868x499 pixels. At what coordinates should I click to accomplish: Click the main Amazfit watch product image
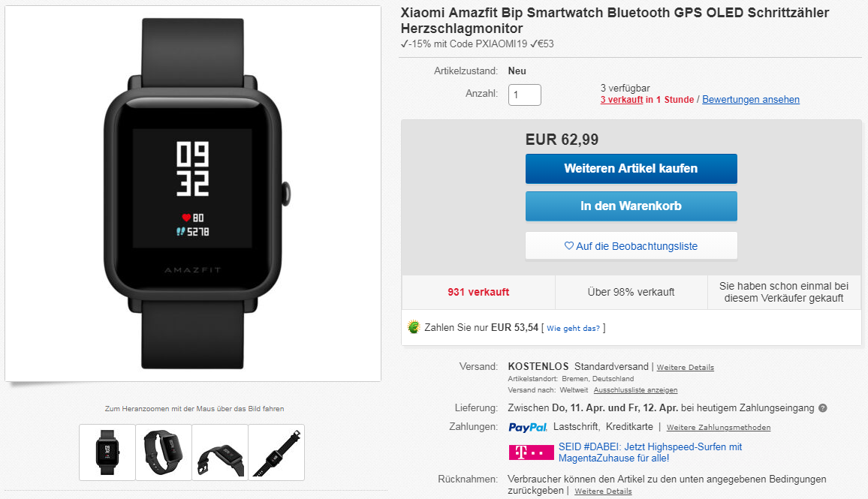pos(193,194)
